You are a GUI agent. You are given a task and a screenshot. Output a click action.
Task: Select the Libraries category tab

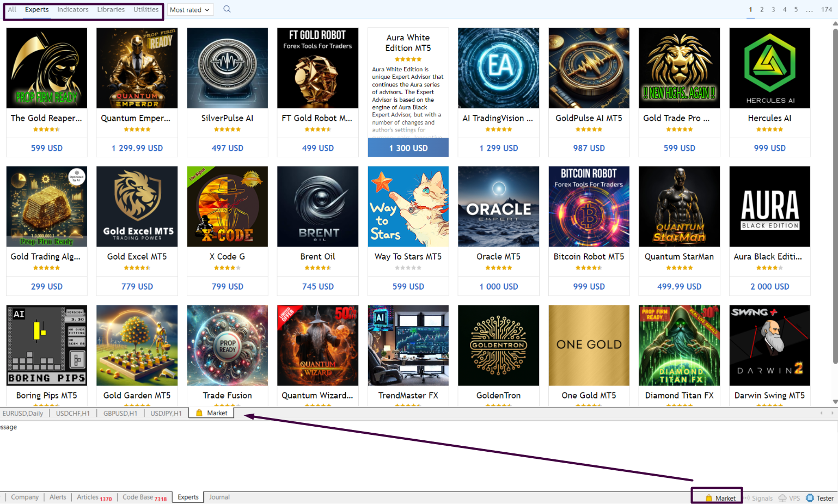click(111, 9)
